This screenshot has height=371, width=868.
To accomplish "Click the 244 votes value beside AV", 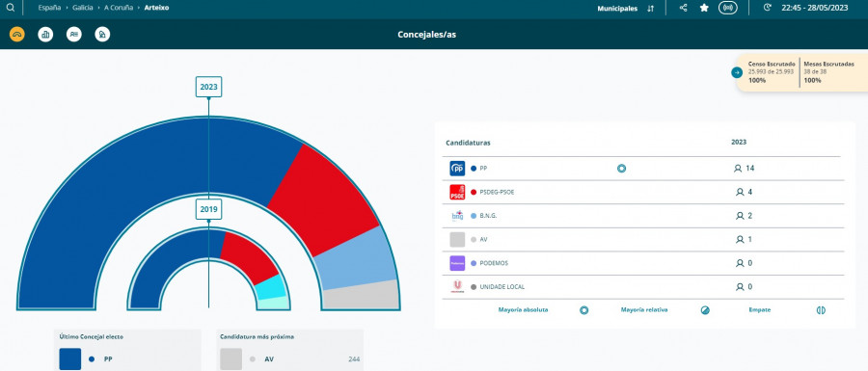I will pyautogui.click(x=354, y=359).
